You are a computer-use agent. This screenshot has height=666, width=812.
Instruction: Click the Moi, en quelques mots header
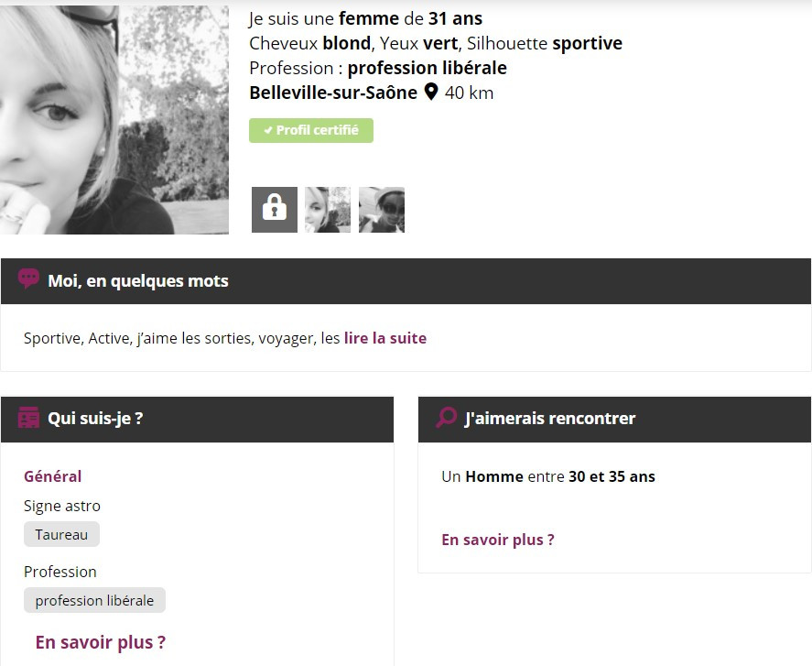406,281
